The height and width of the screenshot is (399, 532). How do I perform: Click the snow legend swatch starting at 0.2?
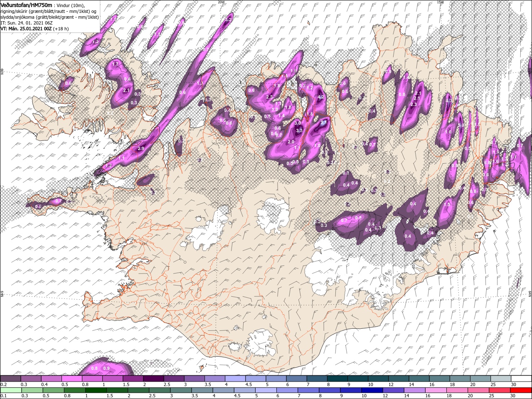tap(10, 379)
